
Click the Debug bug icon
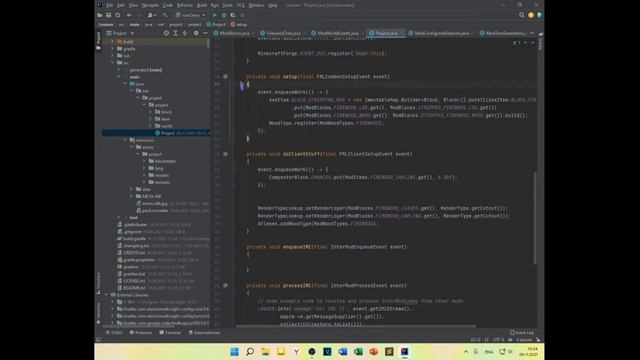(224, 15)
